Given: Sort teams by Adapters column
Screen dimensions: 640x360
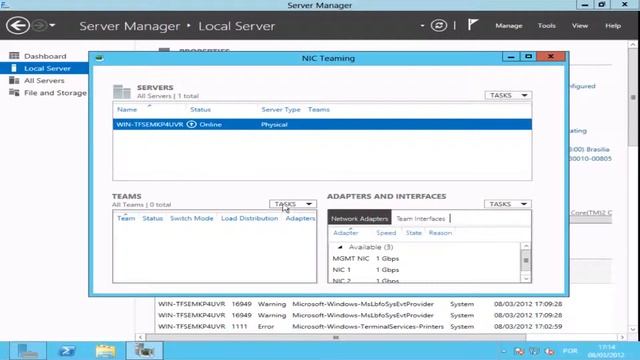Looking at the screenshot, I should pos(300,218).
